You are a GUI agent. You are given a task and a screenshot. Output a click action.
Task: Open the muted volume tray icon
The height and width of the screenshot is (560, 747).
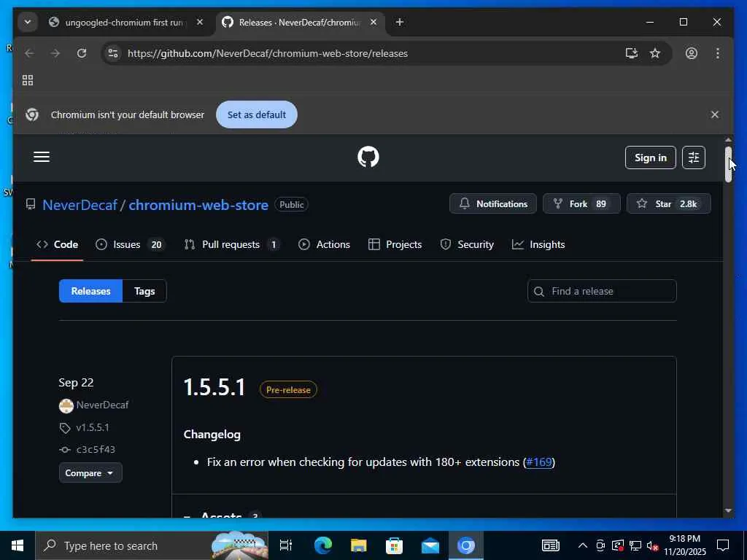coord(653,545)
